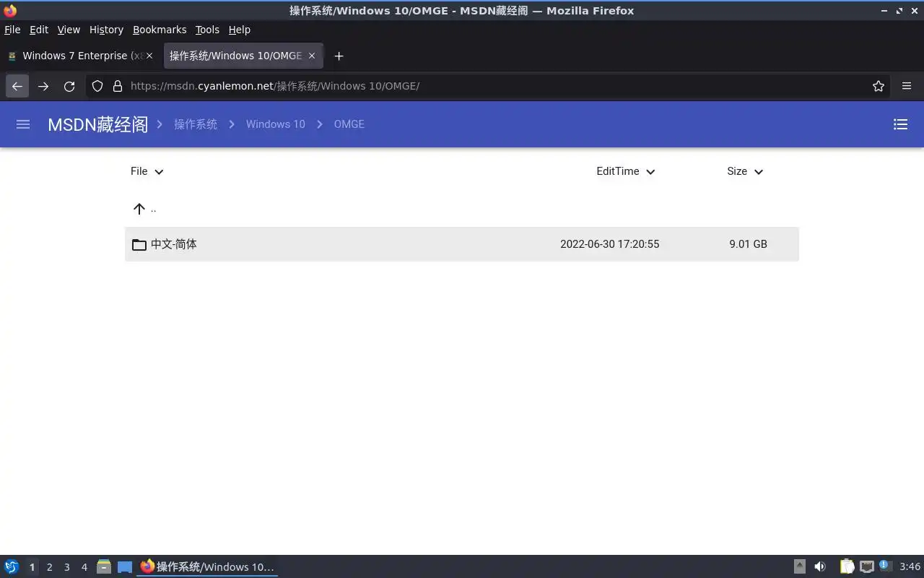Switch to workspace 2
The height and width of the screenshot is (578, 924).
click(50, 567)
